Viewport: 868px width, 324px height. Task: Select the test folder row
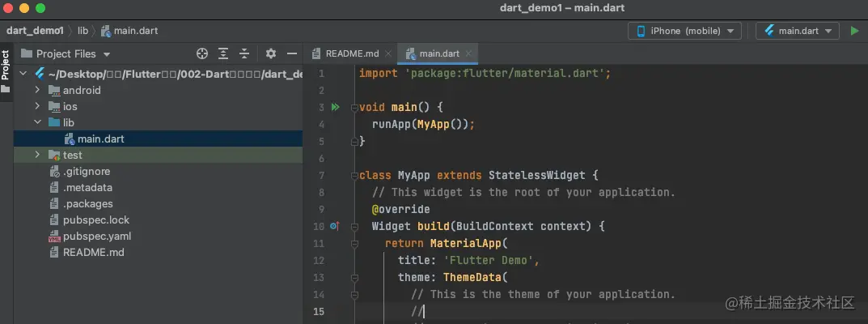pos(159,155)
